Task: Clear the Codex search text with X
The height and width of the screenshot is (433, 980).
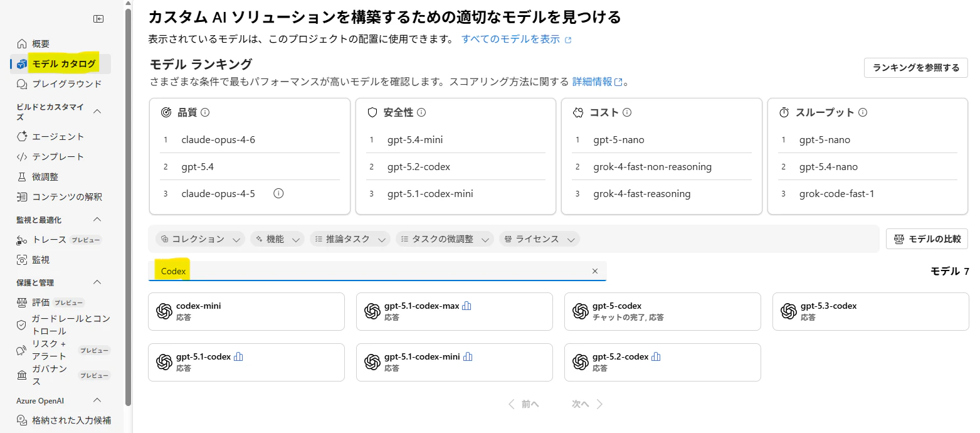Action: tap(595, 271)
